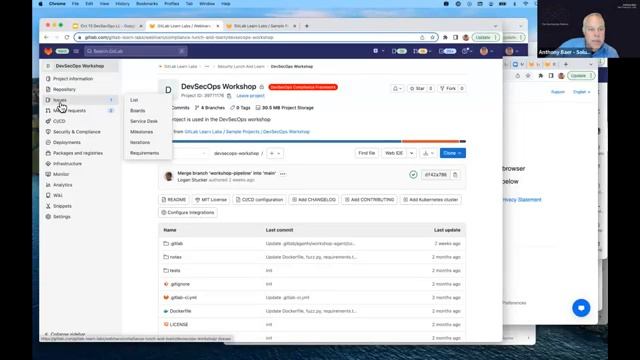Select Requirements in the Issues flyout
This screenshot has height=360, width=640.
144,153
